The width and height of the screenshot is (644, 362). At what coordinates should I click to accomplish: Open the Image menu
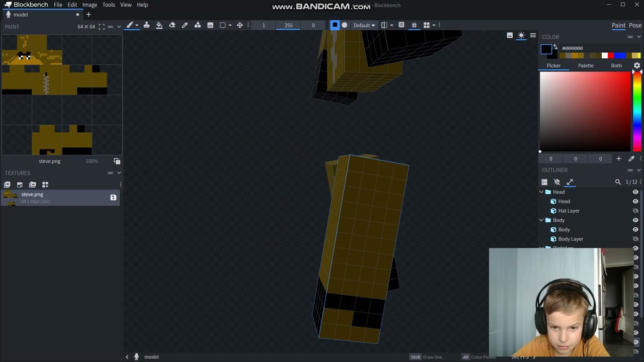tap(90, 5)
